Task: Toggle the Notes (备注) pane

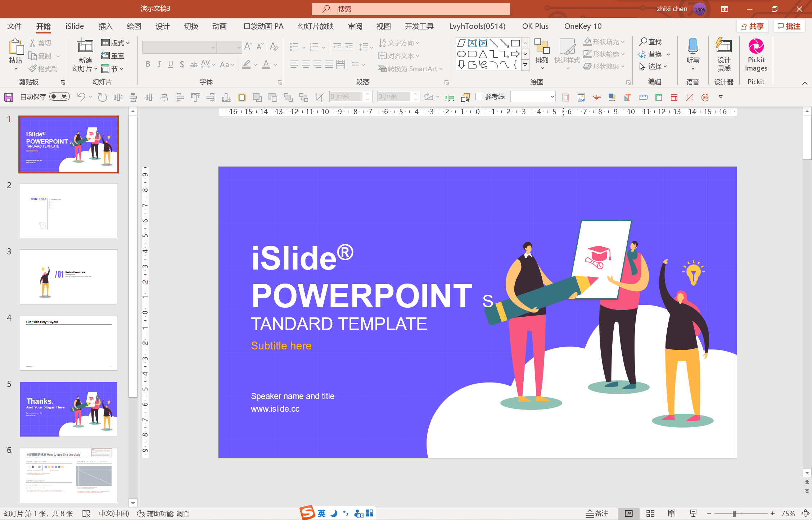Action: (597, 514)
